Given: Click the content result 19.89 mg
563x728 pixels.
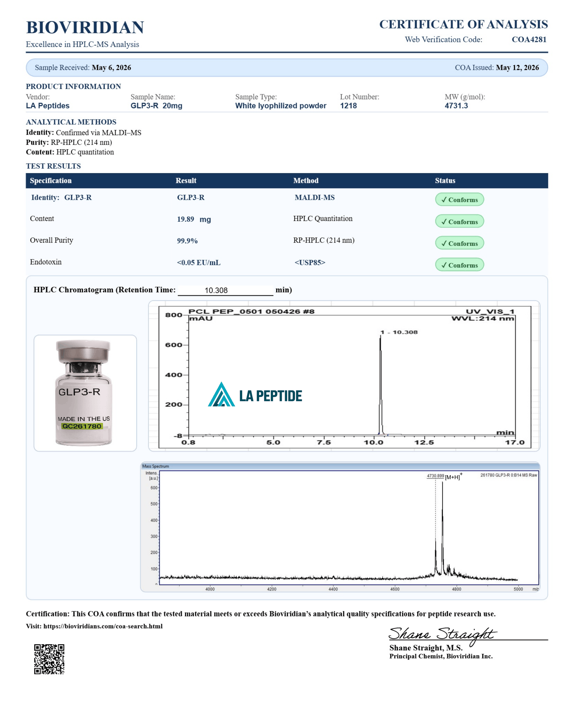Looking at the screenshot, I should point(194,219).
